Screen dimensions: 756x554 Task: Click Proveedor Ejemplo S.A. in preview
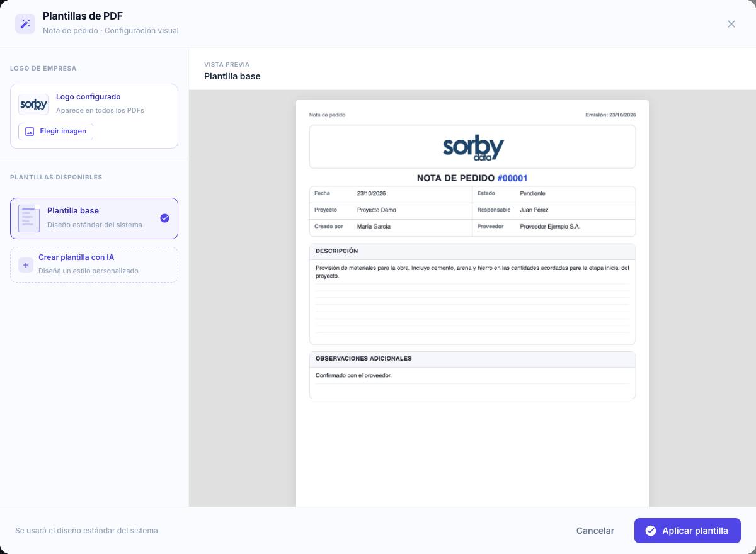[x=550, y=227]
